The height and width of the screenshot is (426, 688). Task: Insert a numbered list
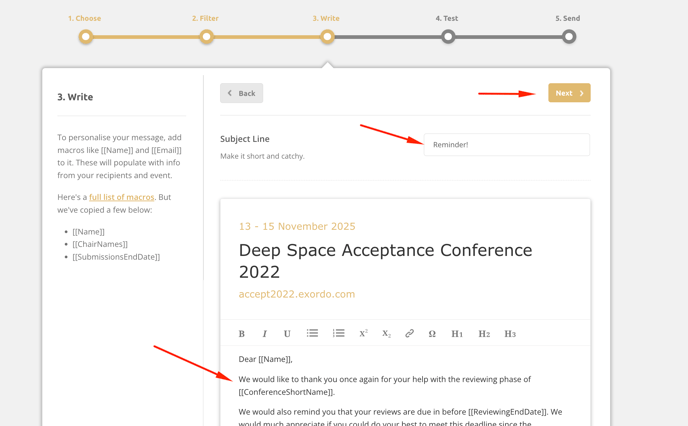point(338,333)
